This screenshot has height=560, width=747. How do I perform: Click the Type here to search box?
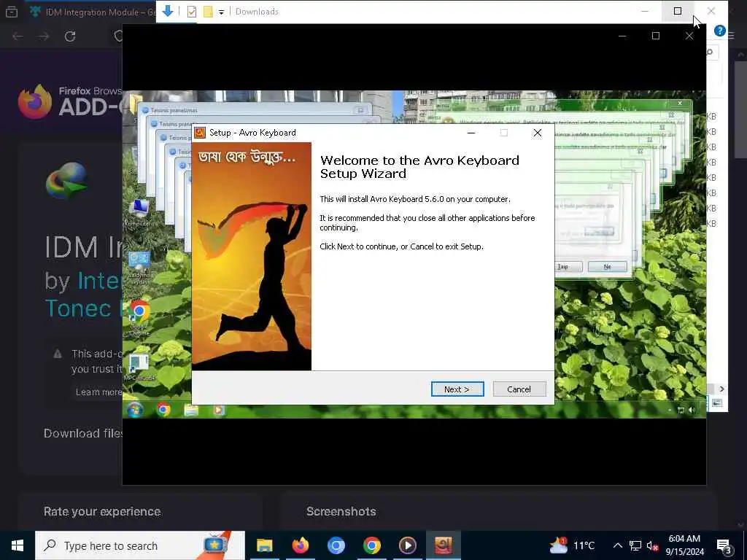140,545
